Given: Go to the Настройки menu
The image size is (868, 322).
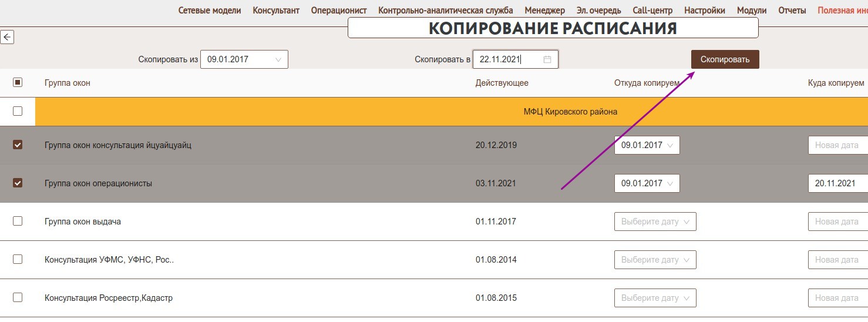Looking at the screenshot, I should [x=705, y=11].
